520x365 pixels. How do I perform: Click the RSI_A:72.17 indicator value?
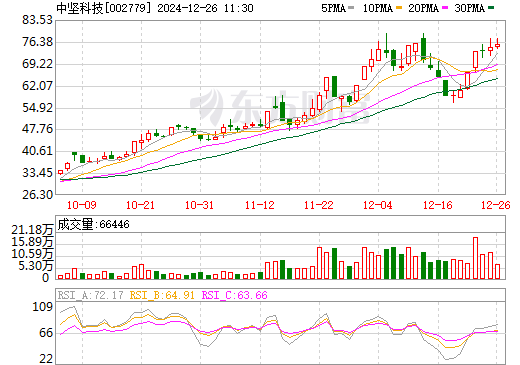click(90, 295)
